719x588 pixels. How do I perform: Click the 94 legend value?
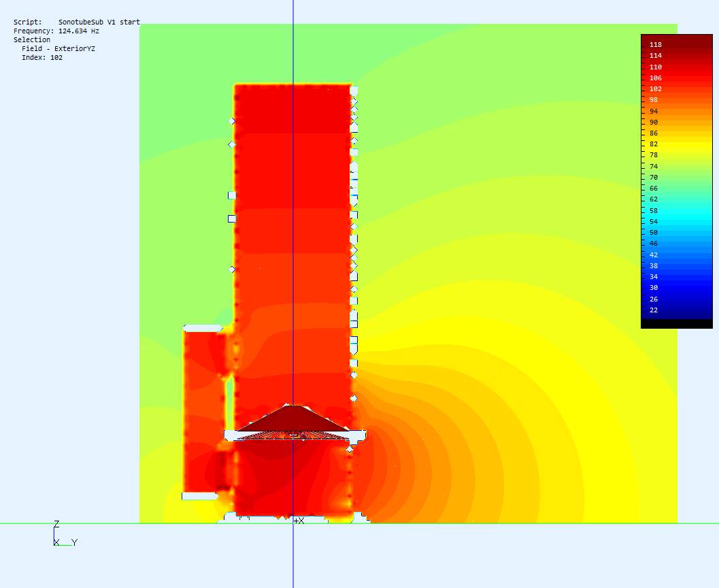(x=654, y=111)
